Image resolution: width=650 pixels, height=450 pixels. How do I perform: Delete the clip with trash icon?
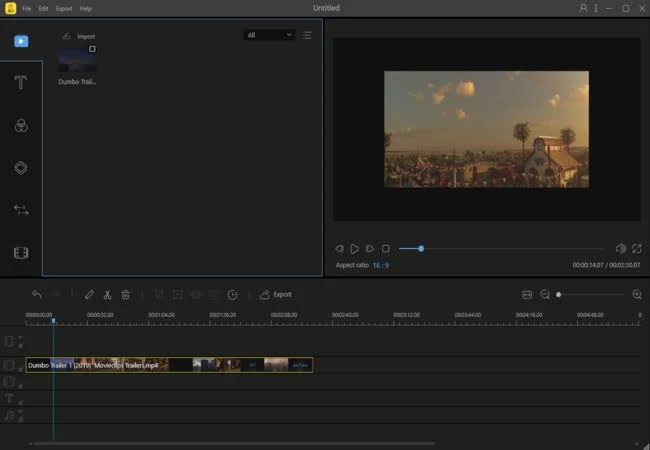click(126, 295)
